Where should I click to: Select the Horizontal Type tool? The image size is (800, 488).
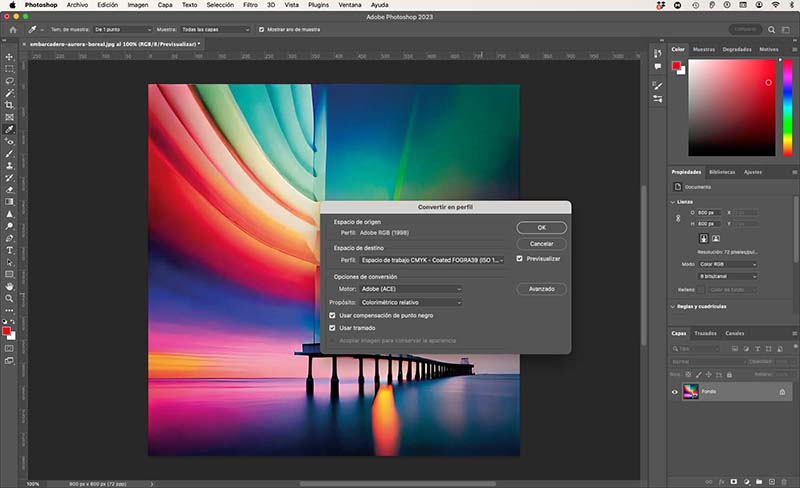coord(9,251)
